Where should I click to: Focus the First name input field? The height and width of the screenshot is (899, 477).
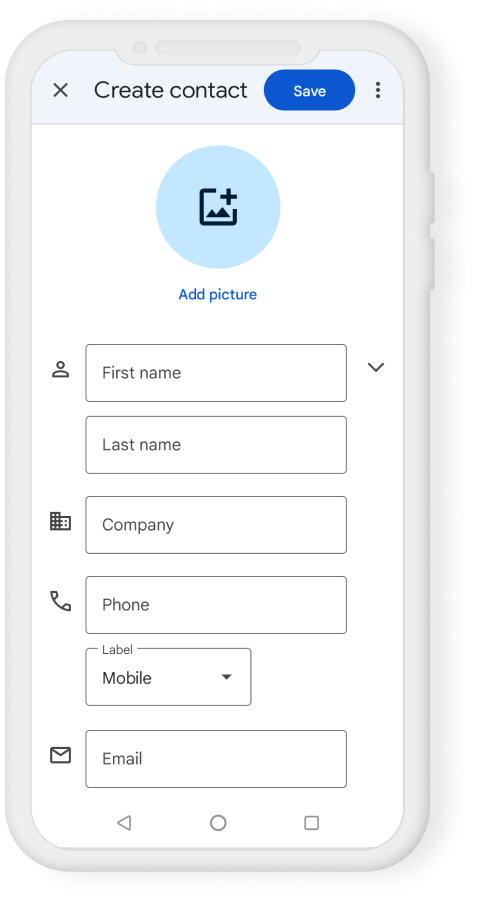tap(216, 373)
